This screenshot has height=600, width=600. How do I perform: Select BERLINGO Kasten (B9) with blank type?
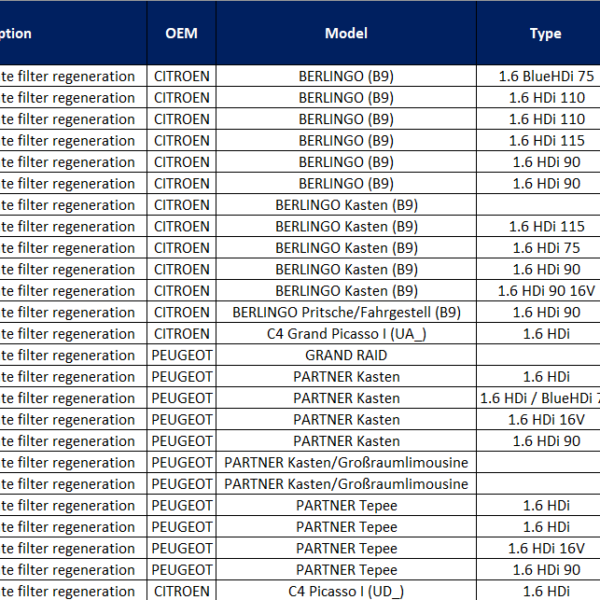[x=346, y=205]
